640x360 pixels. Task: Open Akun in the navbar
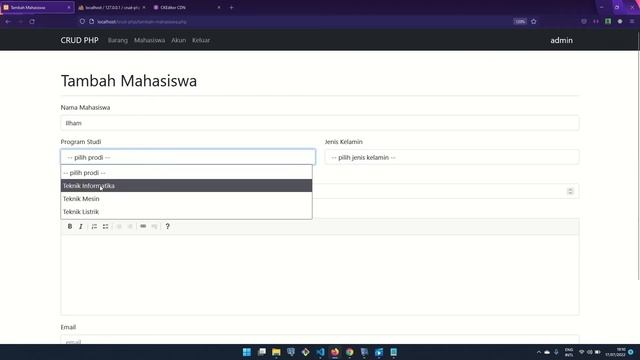click(x=178, y=40)
